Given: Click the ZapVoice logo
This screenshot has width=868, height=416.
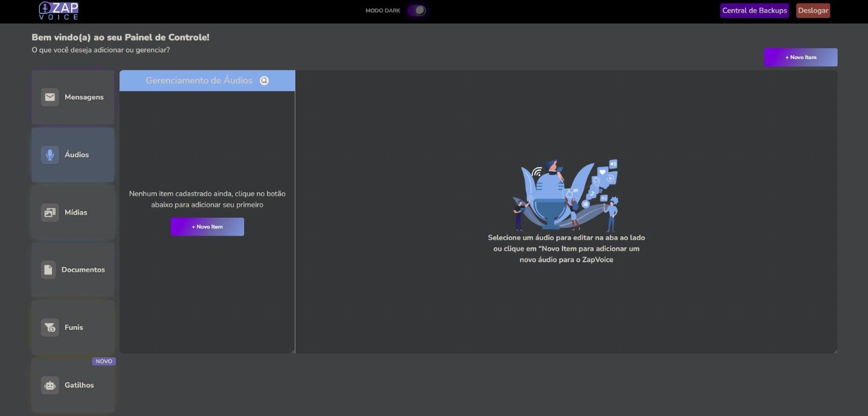Looking at the screenshot, I should (58, 10).
